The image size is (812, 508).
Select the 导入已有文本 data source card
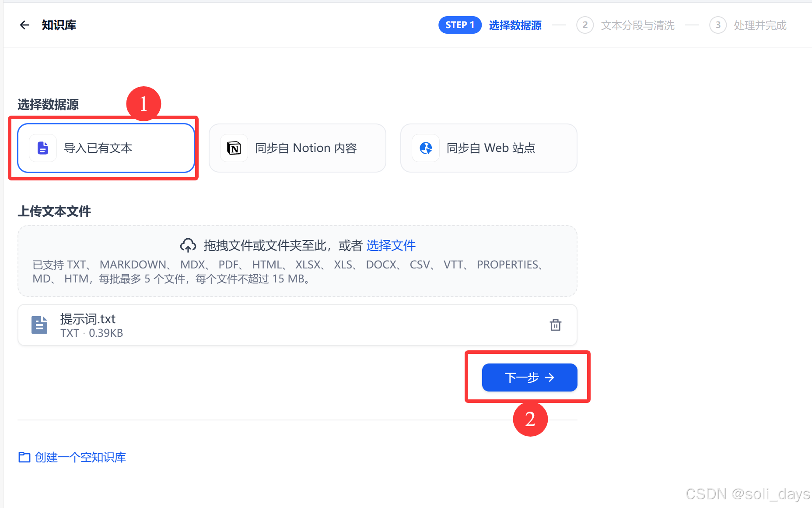tap(106, 148)
